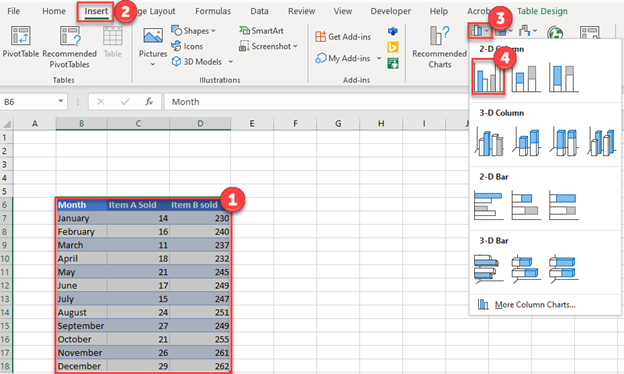Click Get Add-ins

pyautogui.click(x=343, y=37)
